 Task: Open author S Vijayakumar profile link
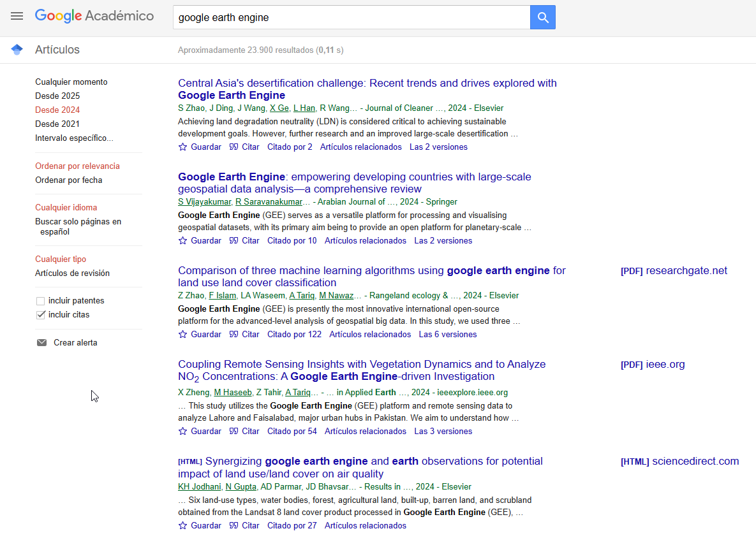click(204, 202)
